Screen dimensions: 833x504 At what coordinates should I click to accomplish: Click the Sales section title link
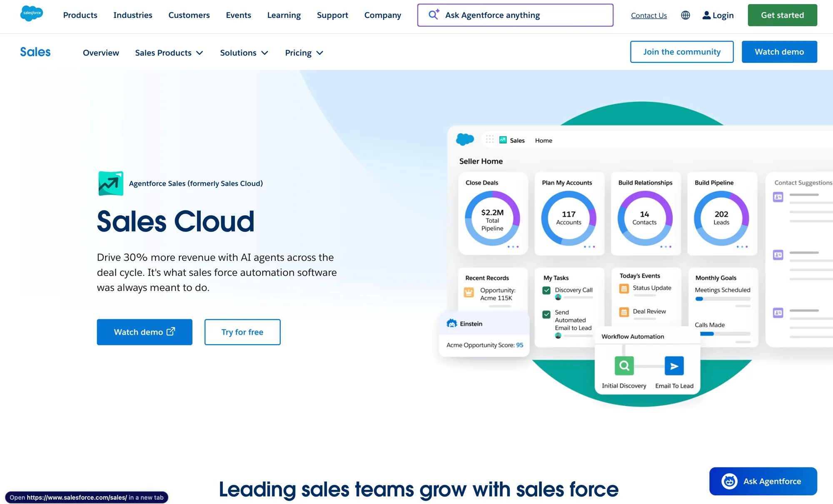coord(35,52)
